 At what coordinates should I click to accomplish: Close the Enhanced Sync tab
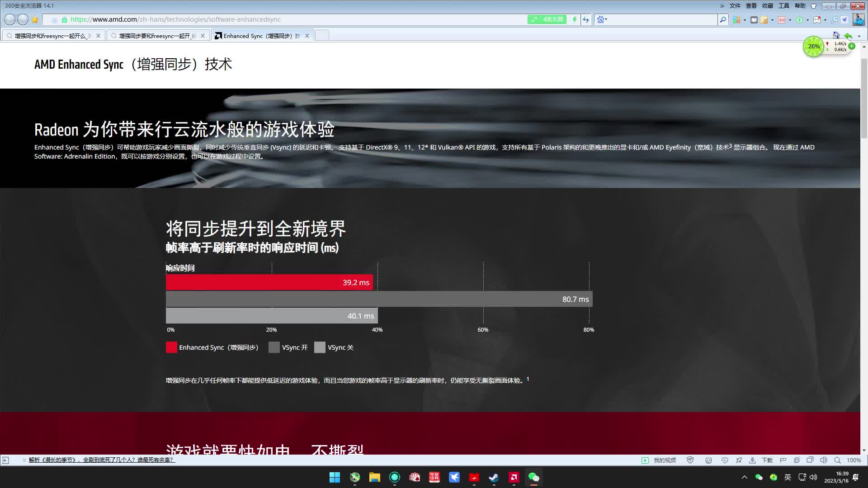tap(307, 36)
